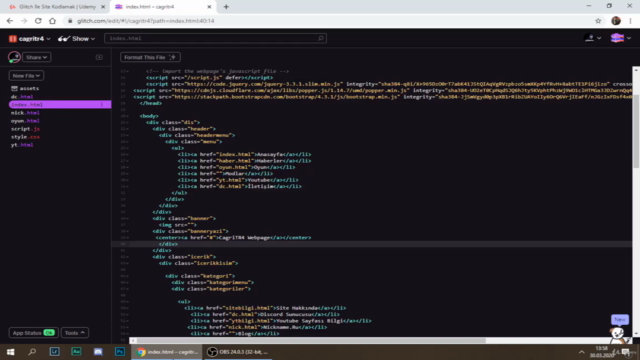Open the notification center icon
The width and height of the screenshot is (640, 360).
click(626, 352)
